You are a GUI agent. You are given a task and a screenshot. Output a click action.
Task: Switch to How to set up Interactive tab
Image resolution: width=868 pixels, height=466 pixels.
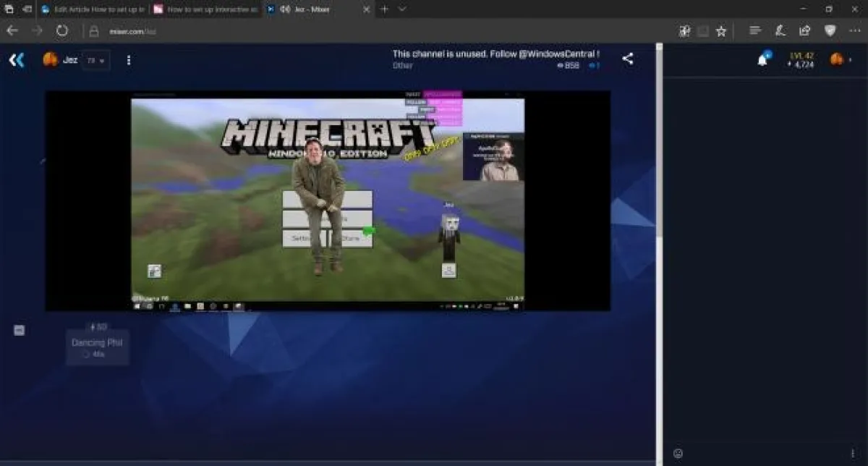(205, 9)
